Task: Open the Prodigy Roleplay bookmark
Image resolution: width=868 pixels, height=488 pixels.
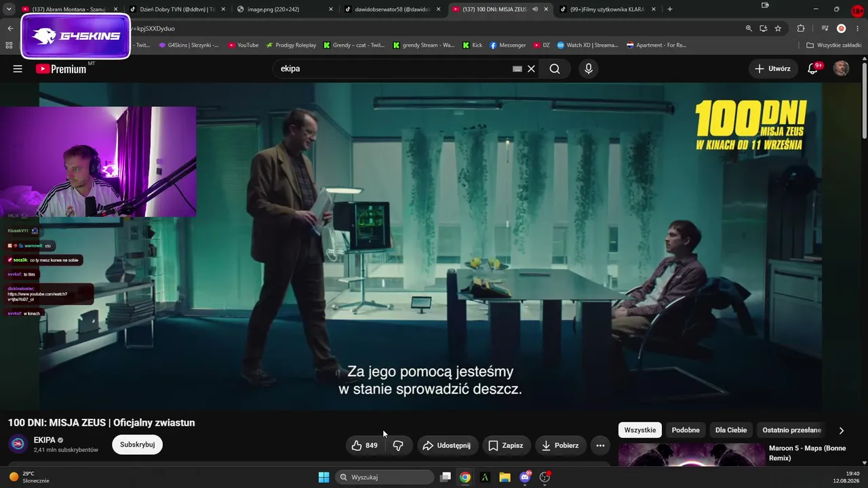Action: [291, 45]
